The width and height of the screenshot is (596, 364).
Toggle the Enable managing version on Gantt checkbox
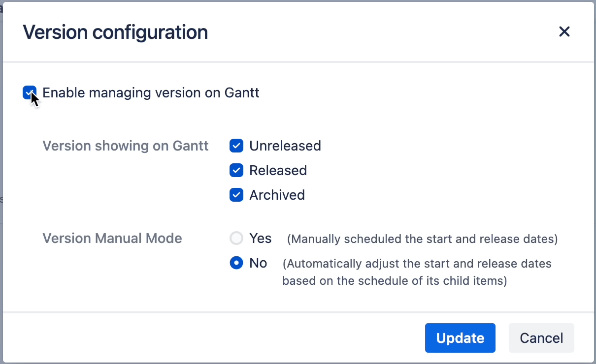30,92
